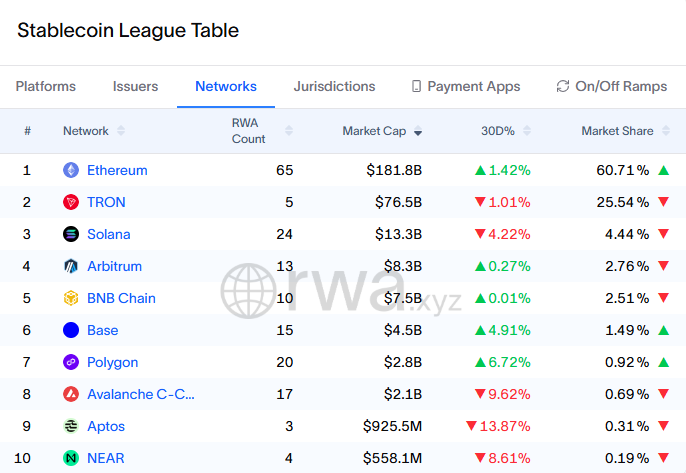The image size is (686, 473).
Task: Switch to the Platforms tab
Action: (46, 87)
